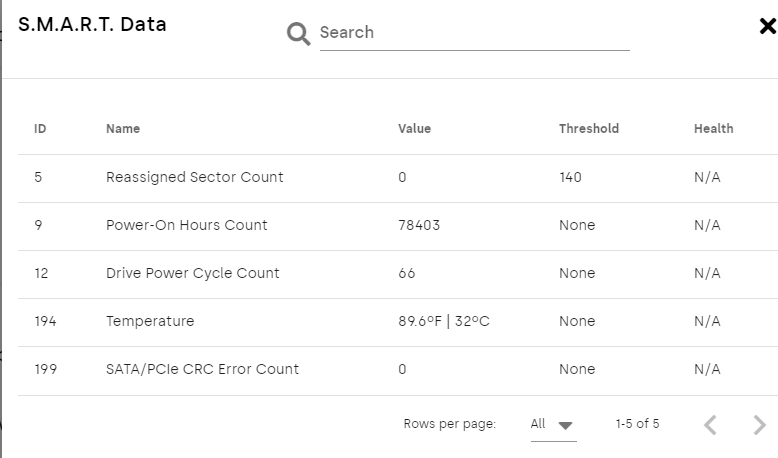Sort by the ID column header
The width and height of the screenshot is (778, 458).
click(x=40, y=128)
